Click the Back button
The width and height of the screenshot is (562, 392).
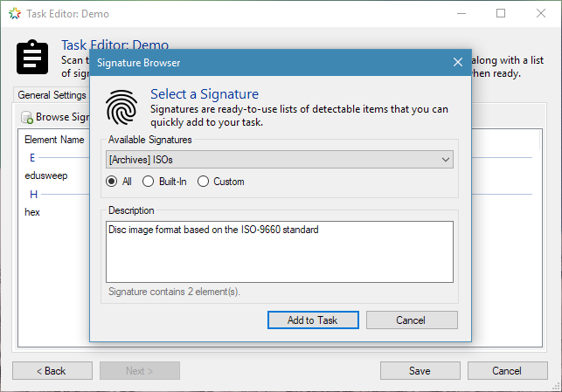click(x=52, y=370)
